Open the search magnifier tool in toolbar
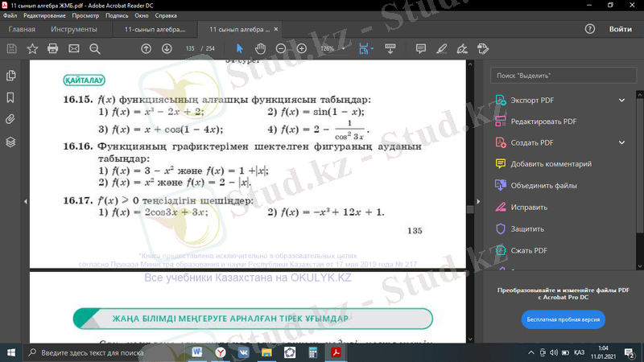The width and height of the screenshot is (644, 362). [95, 48]
